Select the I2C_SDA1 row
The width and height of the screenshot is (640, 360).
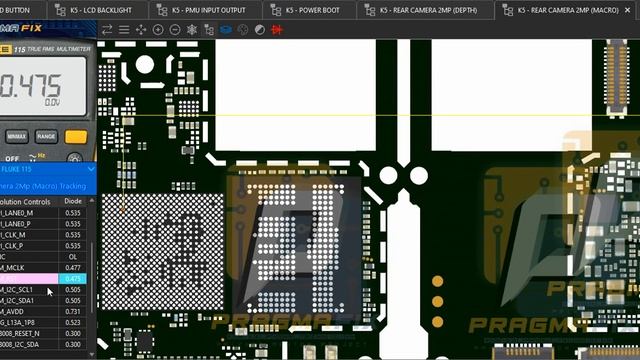click(43, 301)
